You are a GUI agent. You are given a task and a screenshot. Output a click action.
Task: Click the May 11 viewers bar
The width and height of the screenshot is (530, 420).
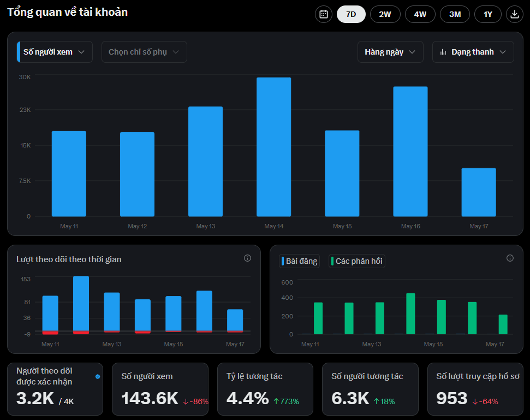(69, 174)
